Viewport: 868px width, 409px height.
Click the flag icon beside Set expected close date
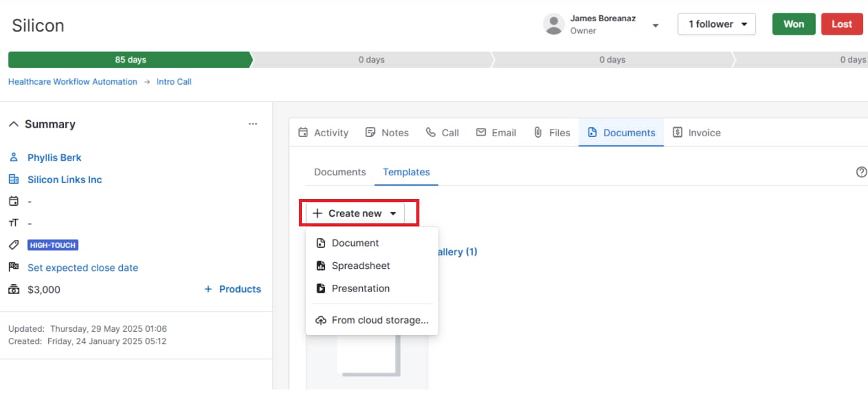point(13,267)
